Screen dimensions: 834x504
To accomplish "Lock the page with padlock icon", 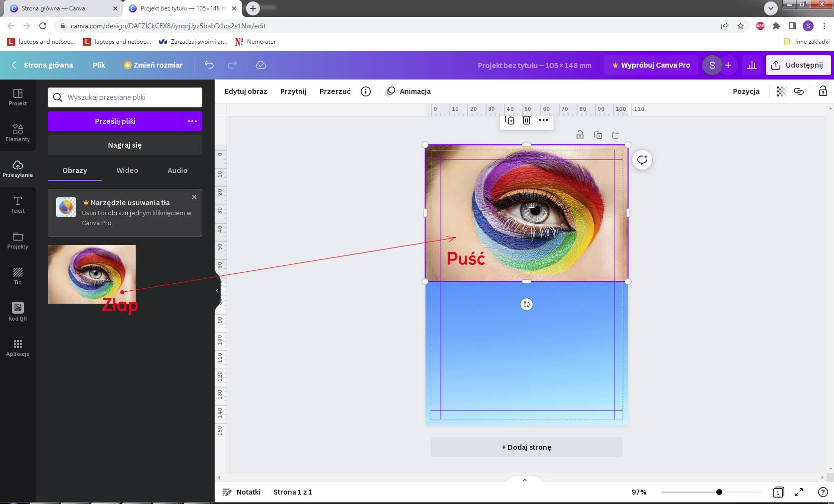I will [580, 135].
